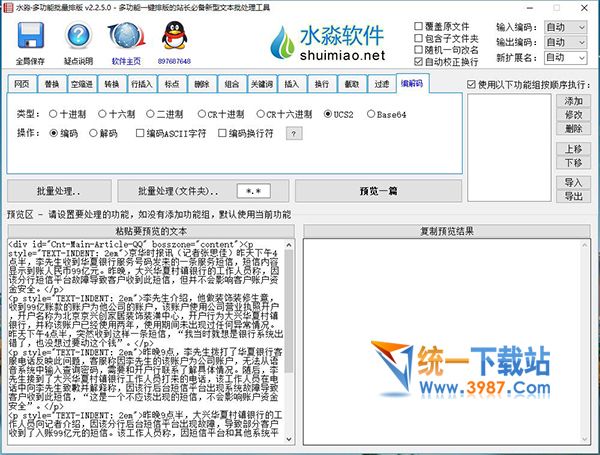
Task: Click the *.* file filter input field
Action: [x=253, y=191]
